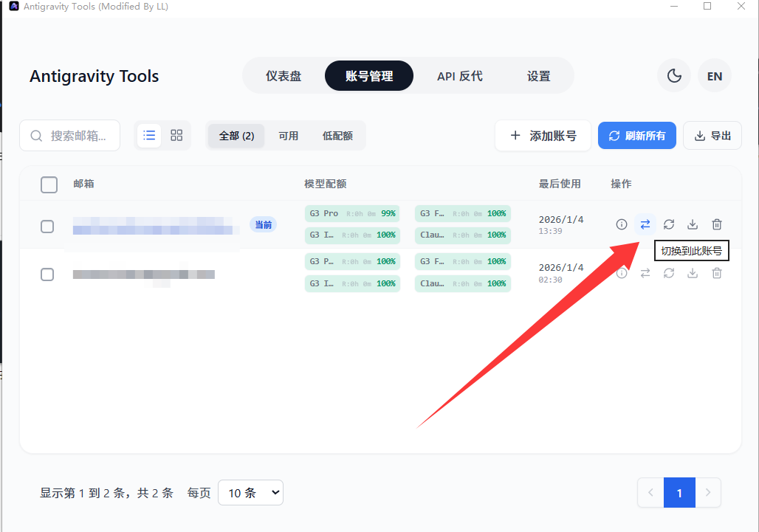Switch to the API 反代 tab
The height and width of the screenshot is (532, 759).
point(459,76)
